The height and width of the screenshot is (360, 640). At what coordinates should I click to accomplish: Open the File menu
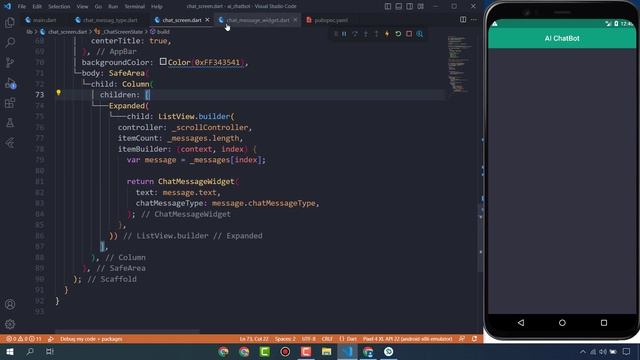[22, 7]
